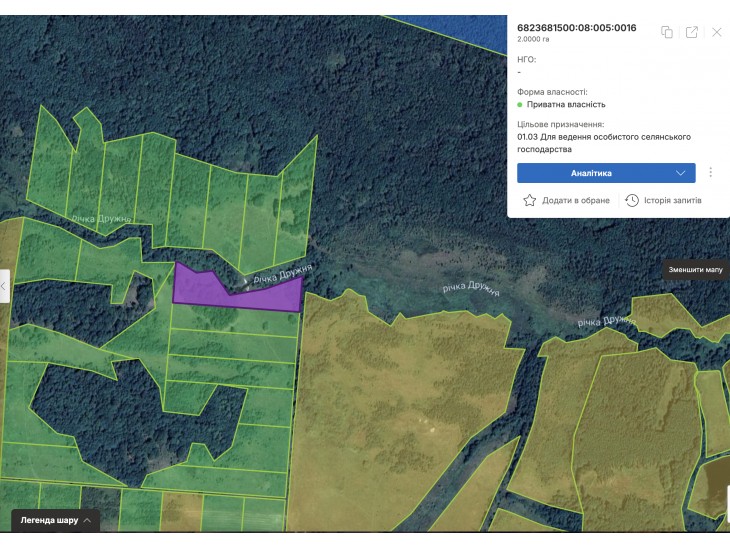
Task: Copy the cadastral number 6823681500:08:005:0016
Action: pos(667,32)
